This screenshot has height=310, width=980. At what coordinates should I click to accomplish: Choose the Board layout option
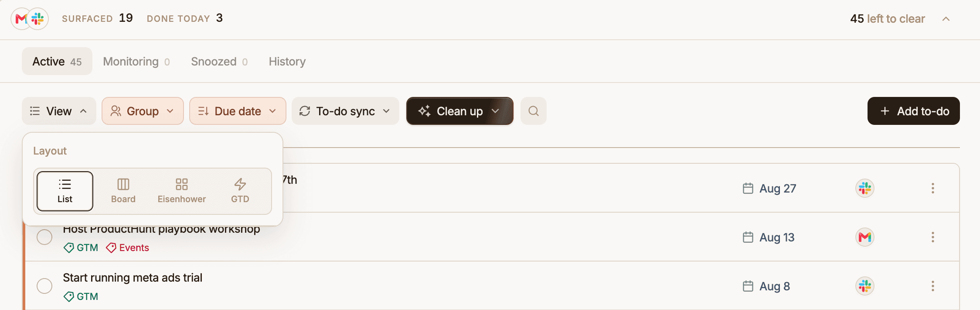point(123,191)
